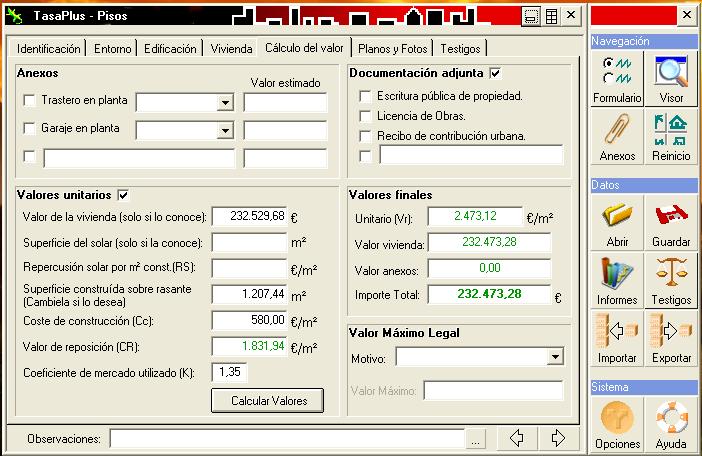Click Superficie construída sobre rasante field
Viewport: 702px width, 456px height.
(x=249, y=294)
